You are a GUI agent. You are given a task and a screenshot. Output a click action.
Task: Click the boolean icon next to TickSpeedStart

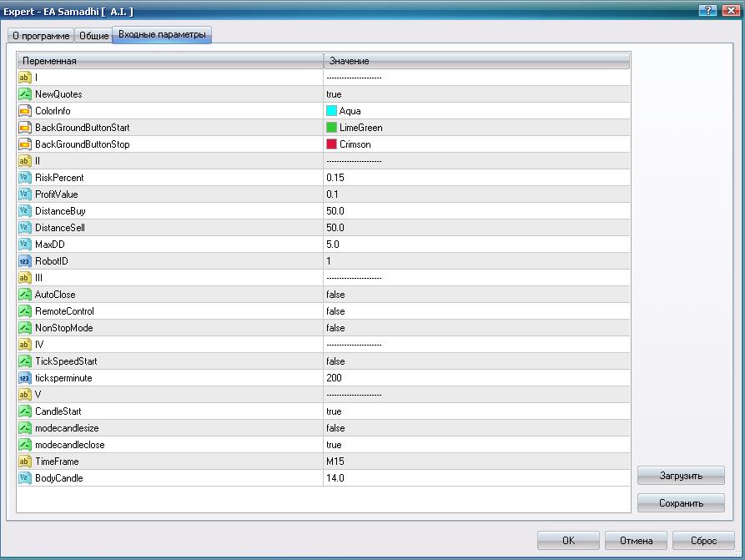pyautogui.click(x=25, y=361)
